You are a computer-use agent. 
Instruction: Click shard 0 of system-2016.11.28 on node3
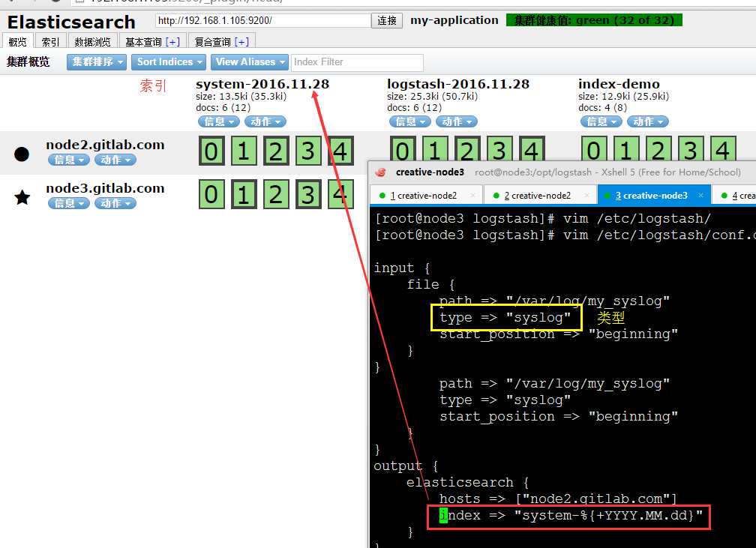(x=211, y=194)
